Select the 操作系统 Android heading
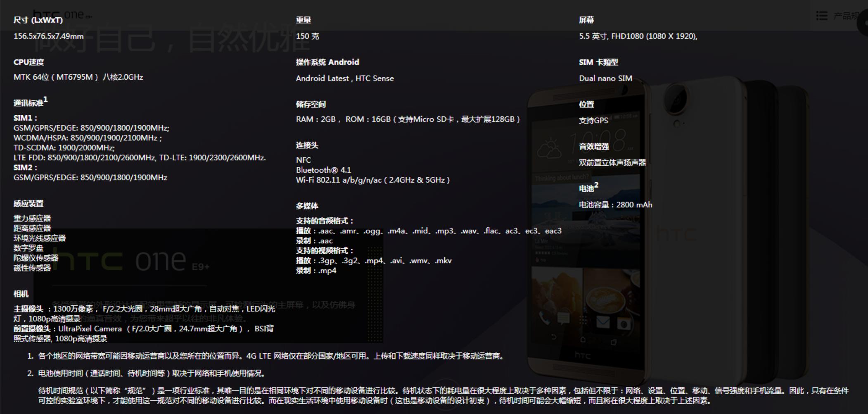This screenshot has height=414, width=868. tap(327, 62)
